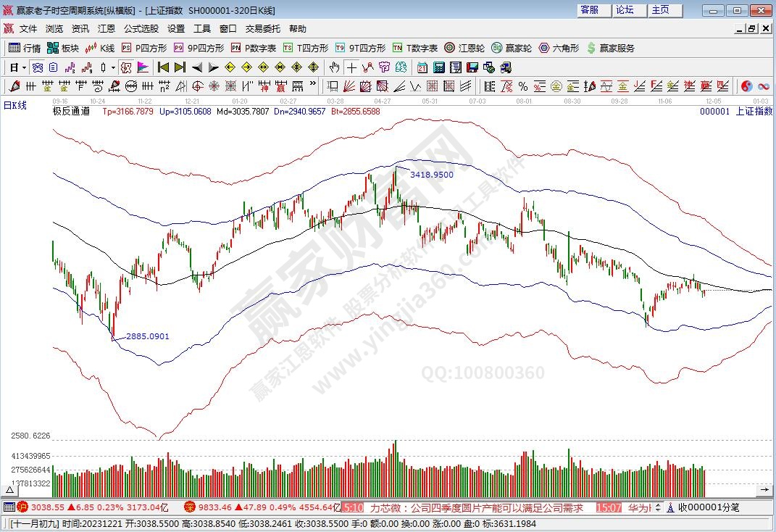
Task: Jump to first bar with skip-back arrow
Action: 163,67
